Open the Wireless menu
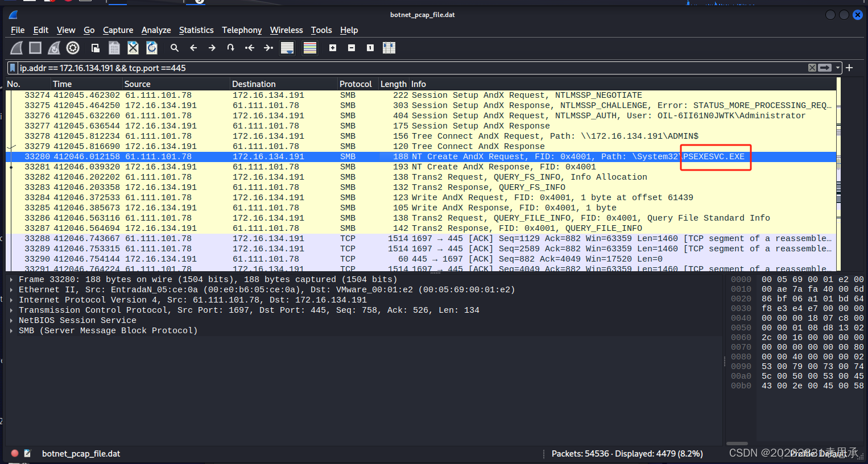This screenshot has height=464, width=868. coord(286,30)
